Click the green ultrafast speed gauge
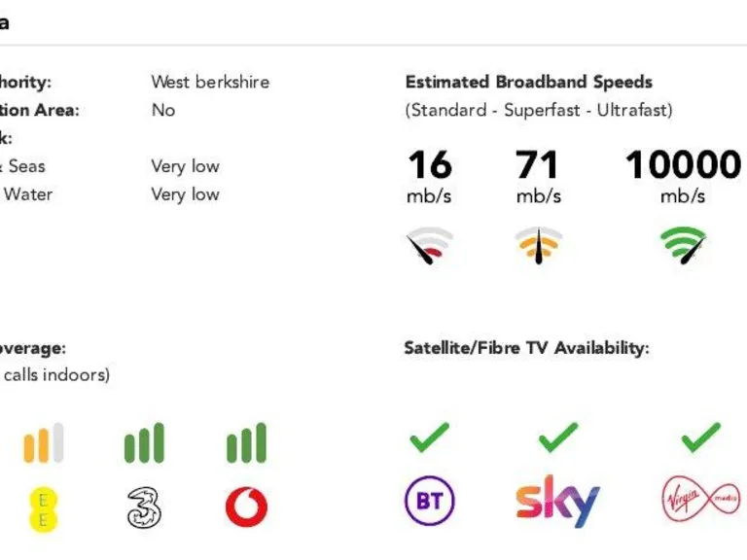The image size is (747, 560). pos(683,246)
